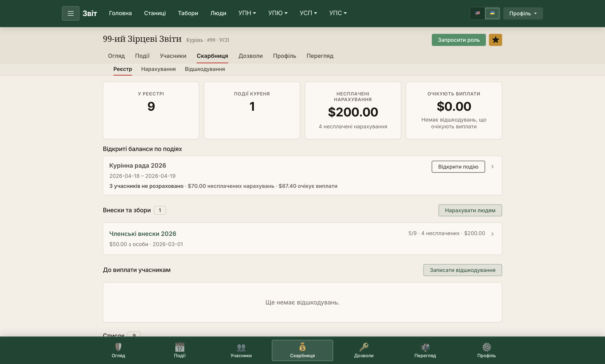Go to Люди in the navbar
This screenshot has height=364, width=605.
click(x=218, y=13)
